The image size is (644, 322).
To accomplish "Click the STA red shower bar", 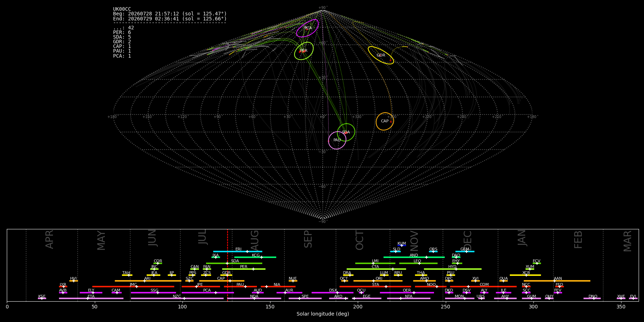I will [375, 287].
